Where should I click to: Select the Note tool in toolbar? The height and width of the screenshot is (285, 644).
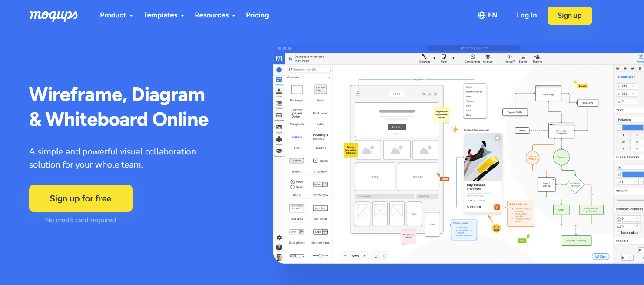444,59
